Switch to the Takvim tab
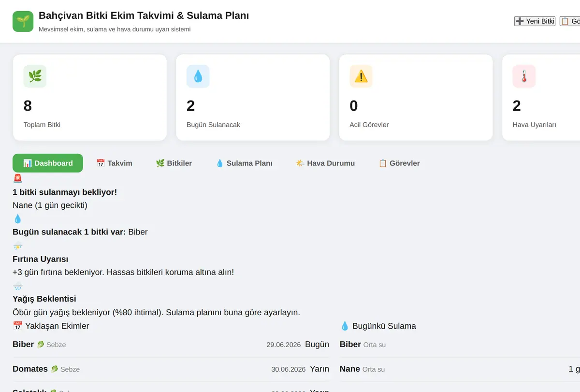 (x=114, y=163)
